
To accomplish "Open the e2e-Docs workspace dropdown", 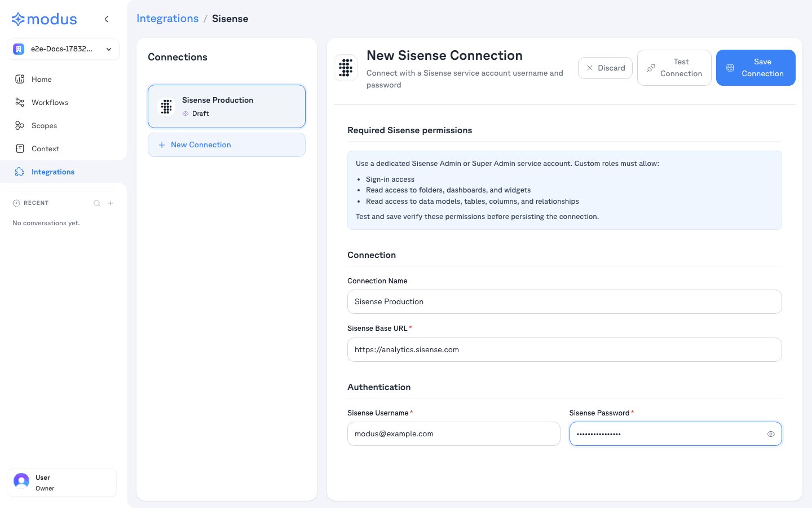I will tap(63, 49).
